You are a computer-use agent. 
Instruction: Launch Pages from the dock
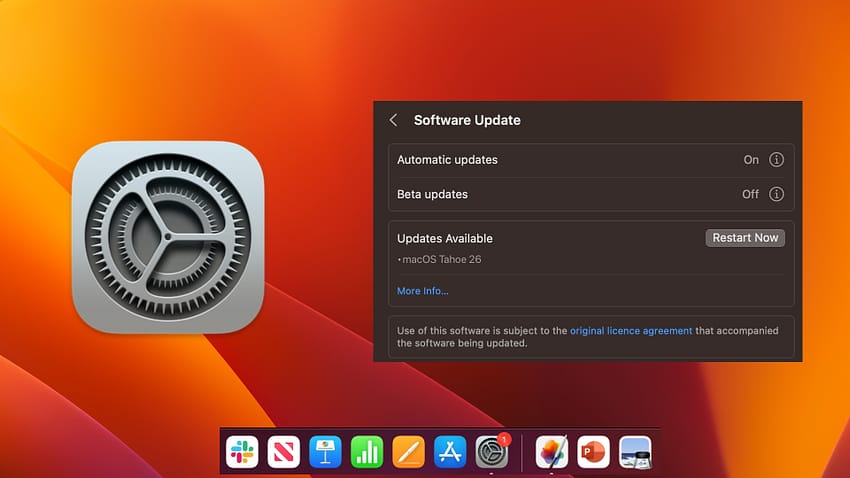pos(408,451)
